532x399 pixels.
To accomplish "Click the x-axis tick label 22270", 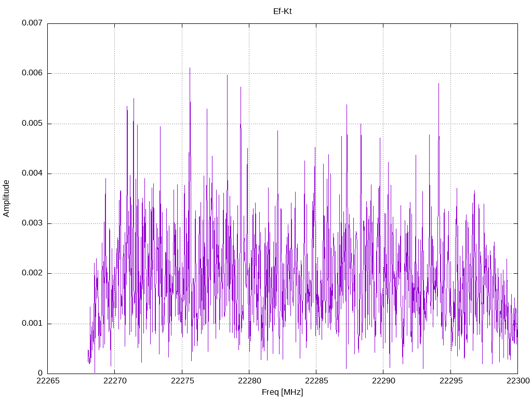I will click(x=115, y=381).
